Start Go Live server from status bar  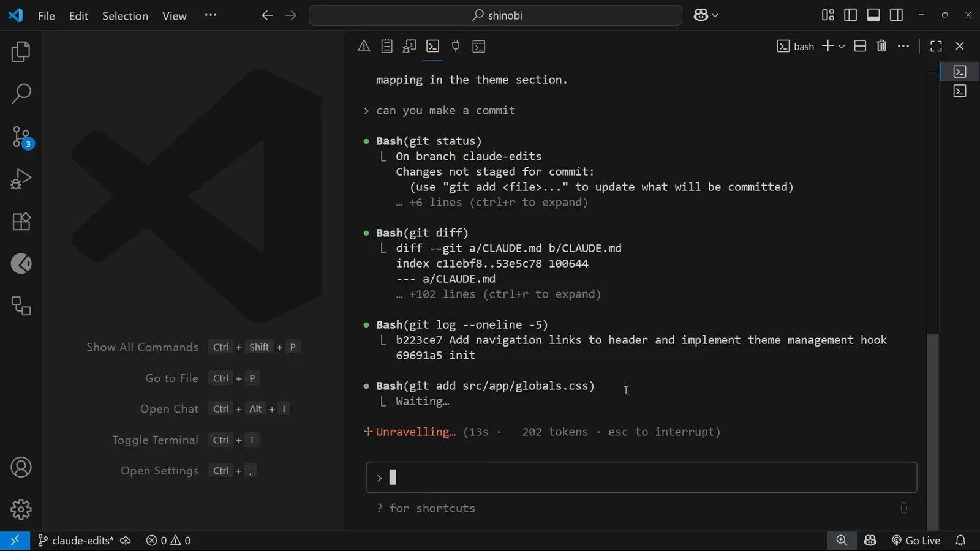point(916,541)
